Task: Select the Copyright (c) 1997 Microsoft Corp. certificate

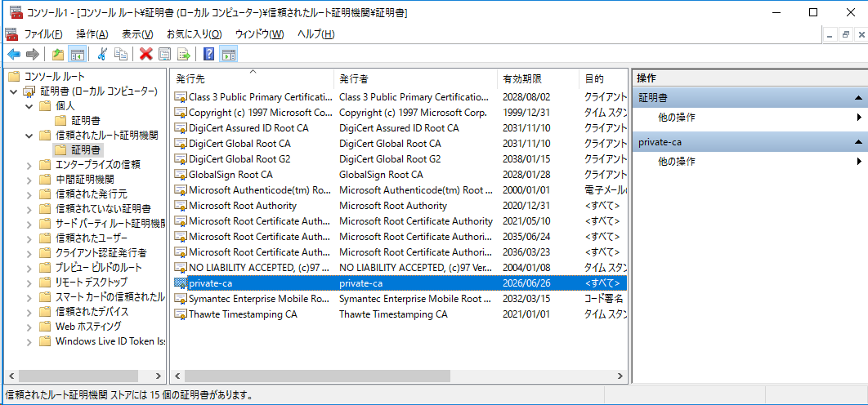Action: pos(400,113)
